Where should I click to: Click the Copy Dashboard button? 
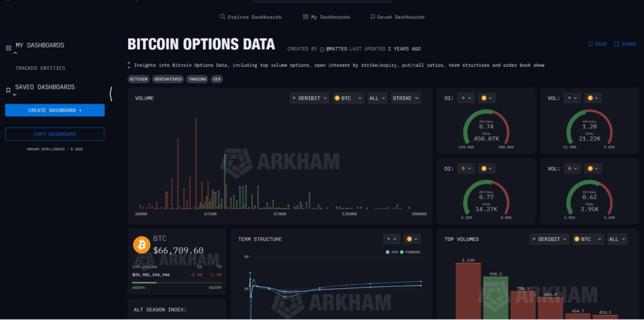pyautogui.click(x=54, y=134)
